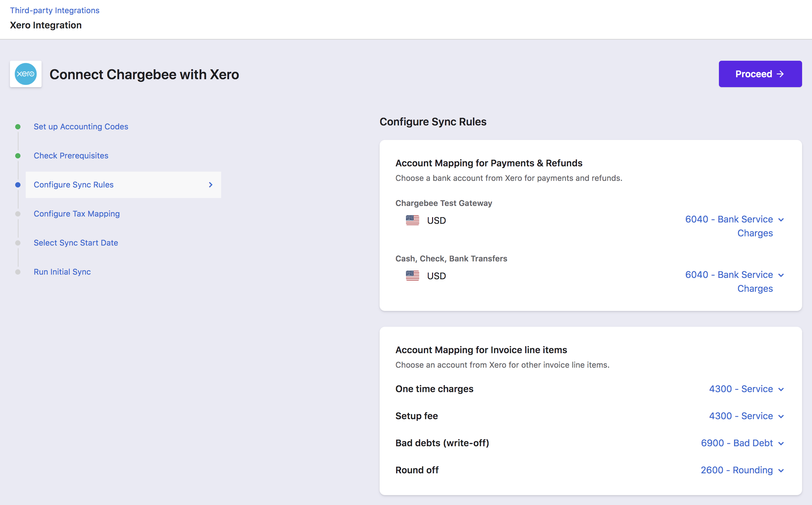812x505 pixels.
Task: Open the Check Prerequisites step
Action: 71,156
